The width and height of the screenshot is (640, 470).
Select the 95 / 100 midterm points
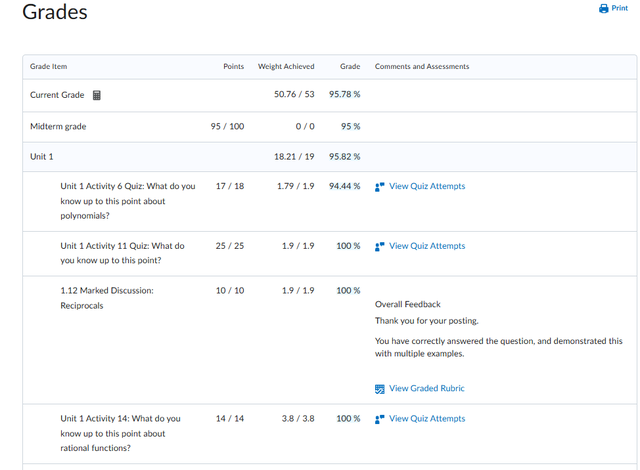coord(227,126)
